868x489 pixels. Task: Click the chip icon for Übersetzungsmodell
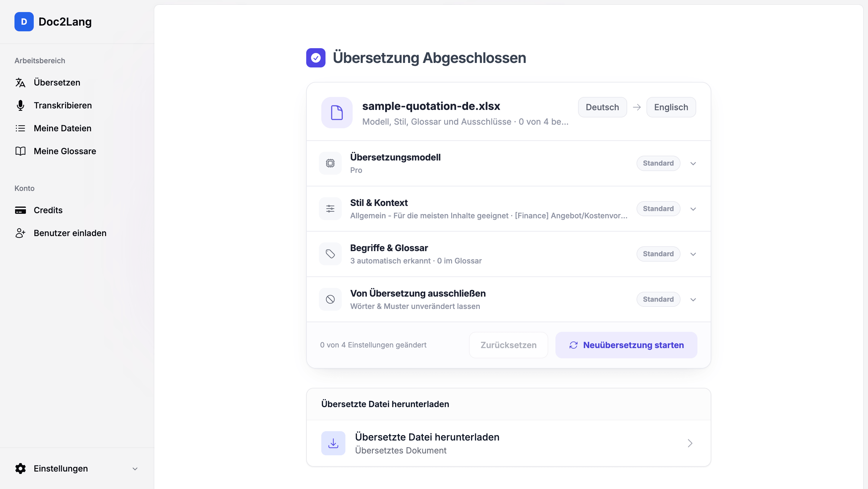click(x=330, y=163)
